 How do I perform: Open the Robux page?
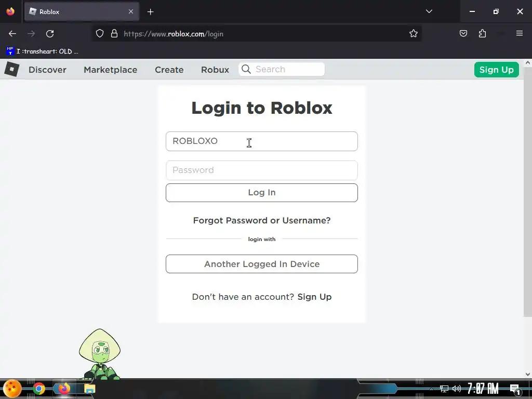pyautogui.click(x=215, y=70)
